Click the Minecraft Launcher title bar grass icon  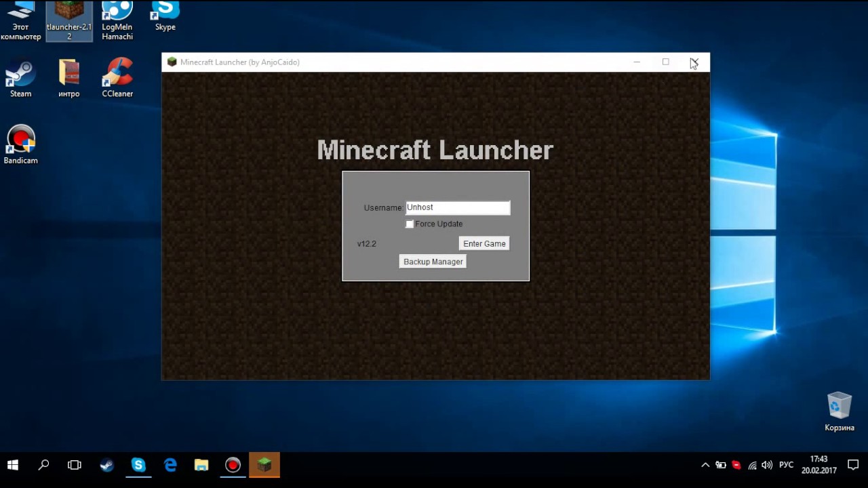click(x=172, y=62)
